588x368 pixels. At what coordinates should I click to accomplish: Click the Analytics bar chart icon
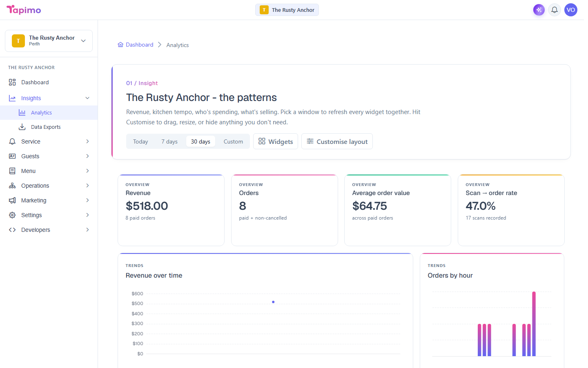[22, 113]
